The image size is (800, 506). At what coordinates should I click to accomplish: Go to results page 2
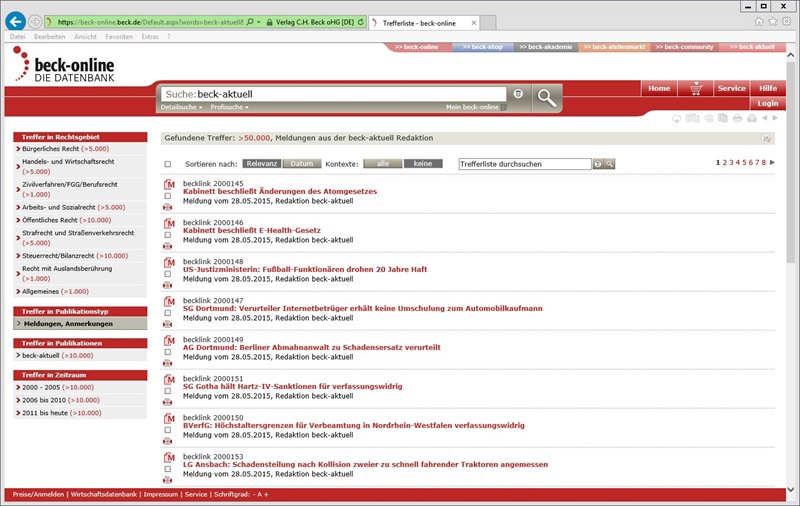724,163
